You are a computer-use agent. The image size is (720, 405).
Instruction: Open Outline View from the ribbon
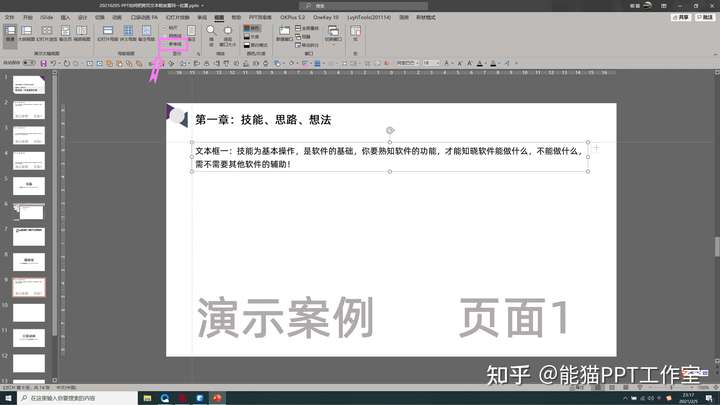coord(27,34)
